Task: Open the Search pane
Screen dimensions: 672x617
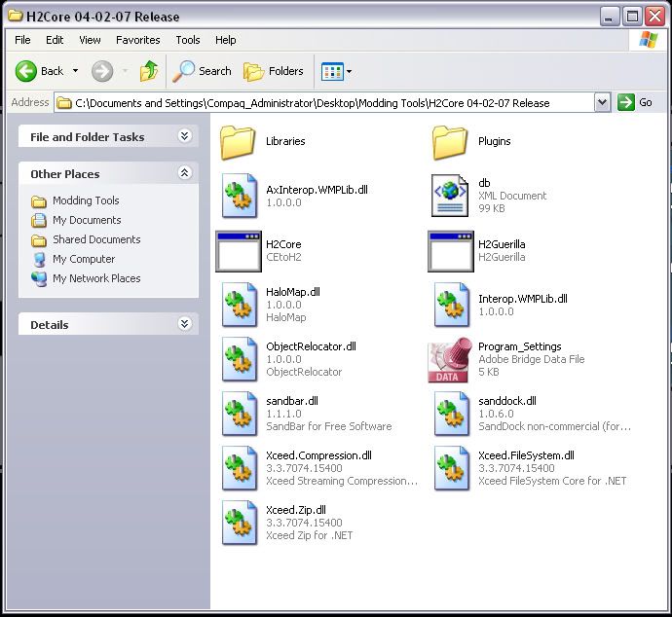Action: 202,71
